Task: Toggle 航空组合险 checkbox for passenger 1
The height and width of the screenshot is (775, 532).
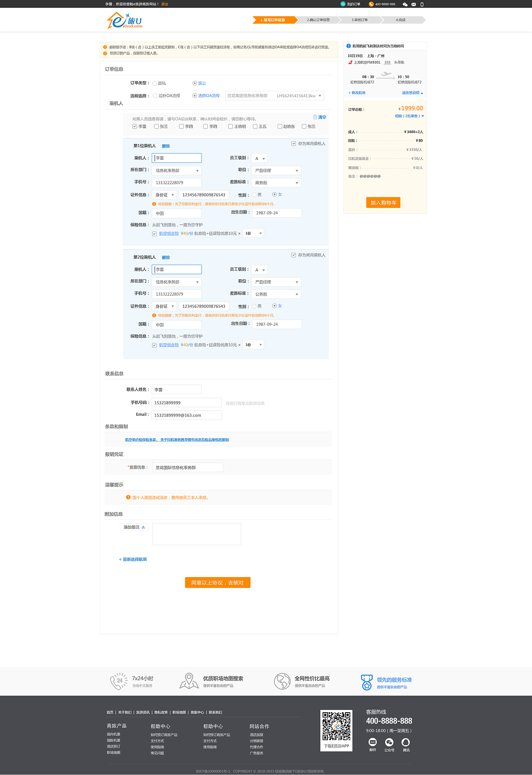Action: 155,234
